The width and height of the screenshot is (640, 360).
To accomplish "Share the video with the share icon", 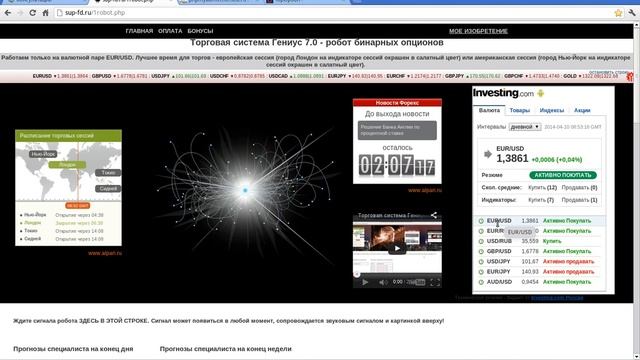I will coord(434,215).
